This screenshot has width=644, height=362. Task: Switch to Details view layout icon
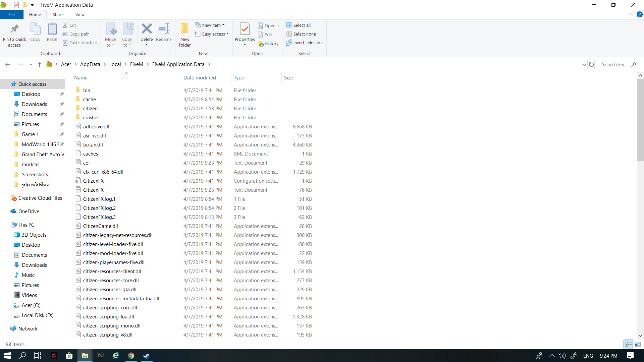(x=629, y=344)
